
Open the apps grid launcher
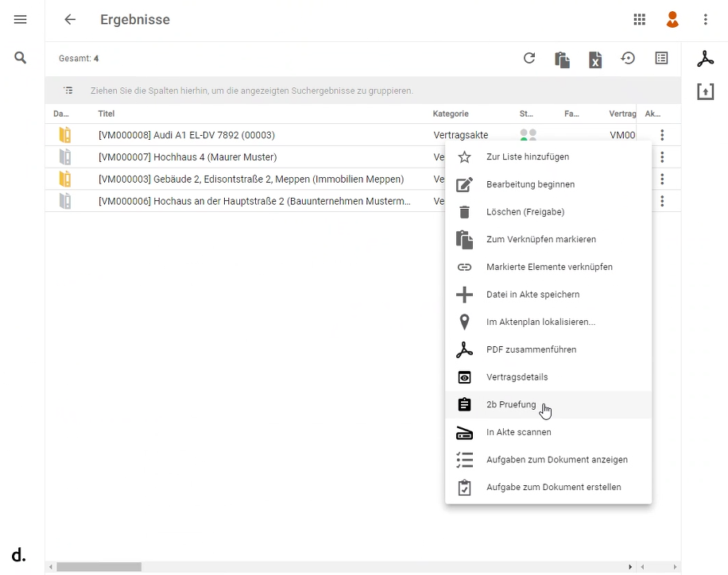coord(639,20)
